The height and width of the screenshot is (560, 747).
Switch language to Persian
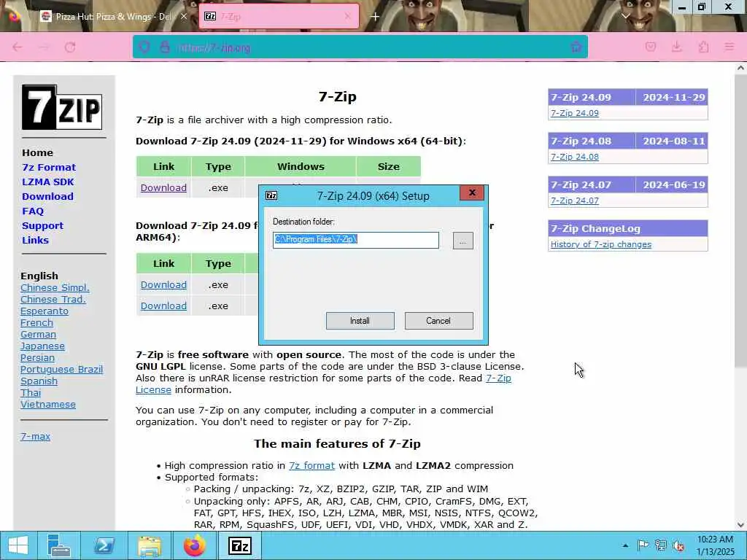point(37,357)
